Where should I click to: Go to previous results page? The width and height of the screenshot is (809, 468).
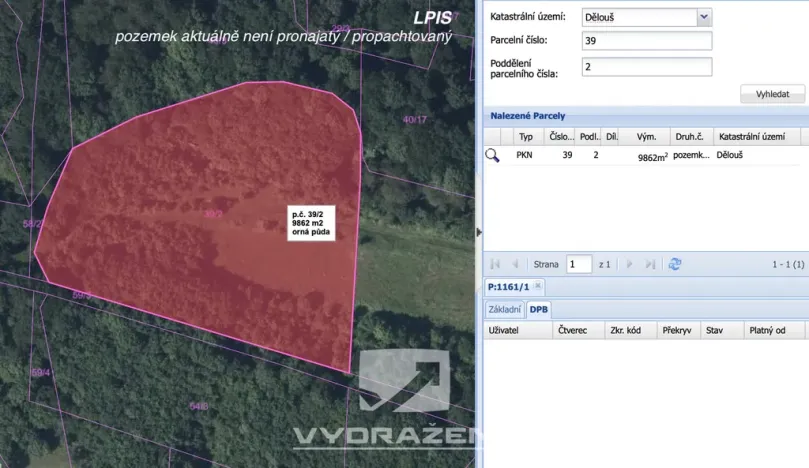(x=514, y=264)
